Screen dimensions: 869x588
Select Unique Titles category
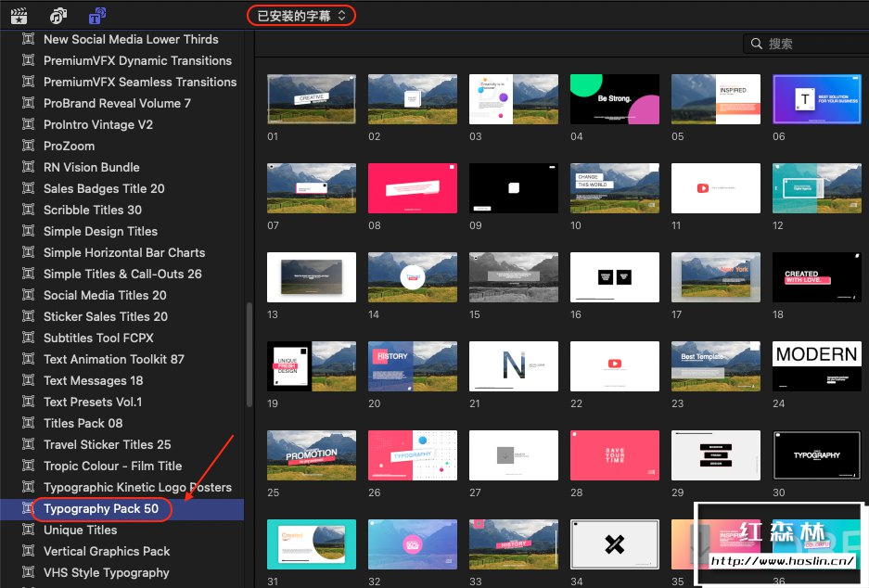pyautogui.click(x=81, y=530)
